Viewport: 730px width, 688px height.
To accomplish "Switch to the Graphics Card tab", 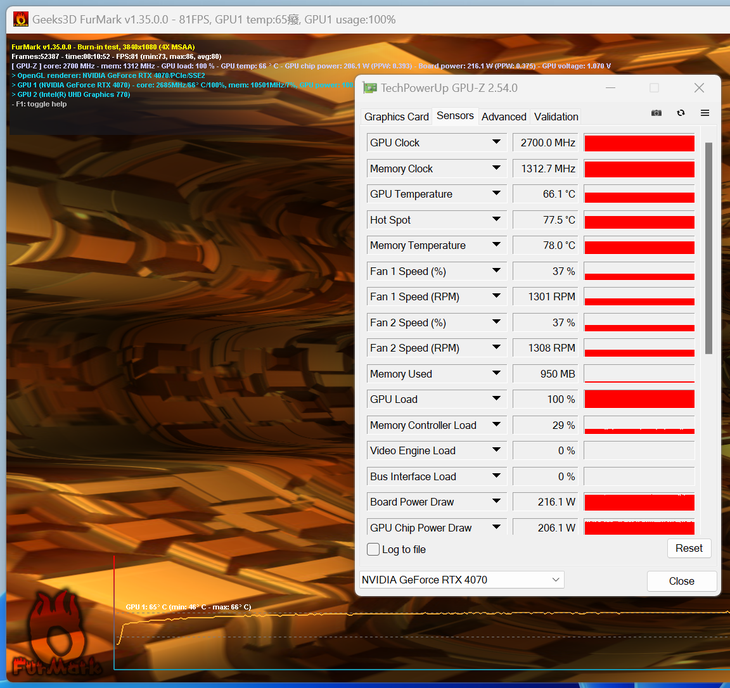I will pos(396,116).
